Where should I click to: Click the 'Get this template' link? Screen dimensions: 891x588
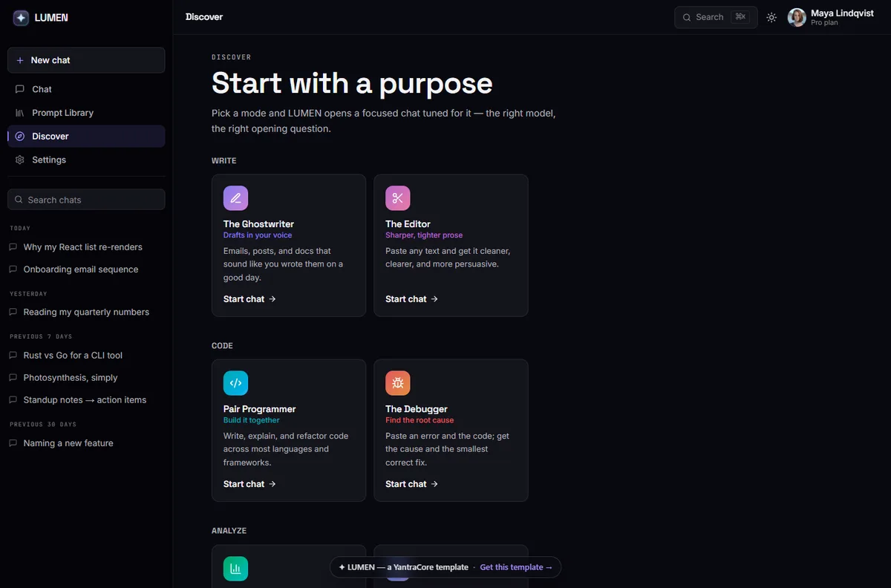click(516, 567)
